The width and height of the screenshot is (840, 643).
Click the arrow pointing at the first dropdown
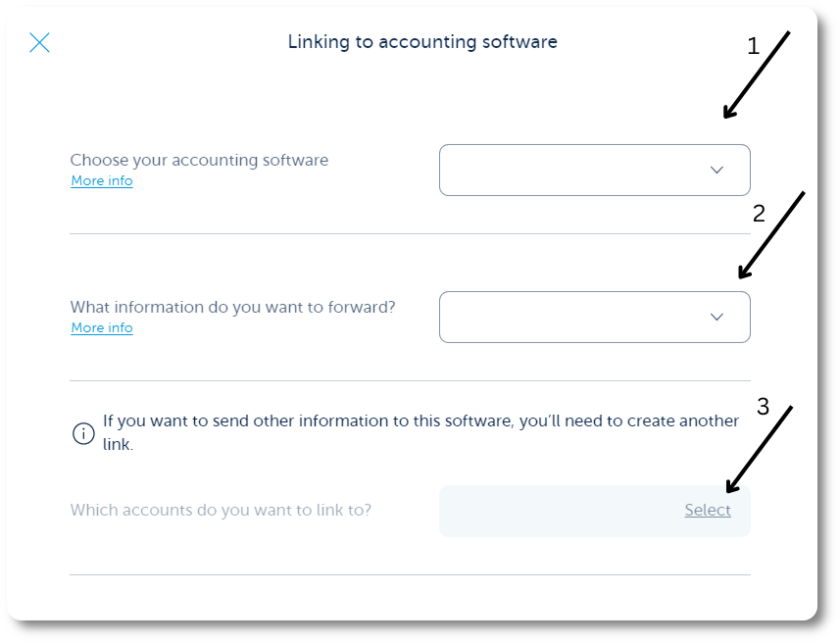pos(757,74)
